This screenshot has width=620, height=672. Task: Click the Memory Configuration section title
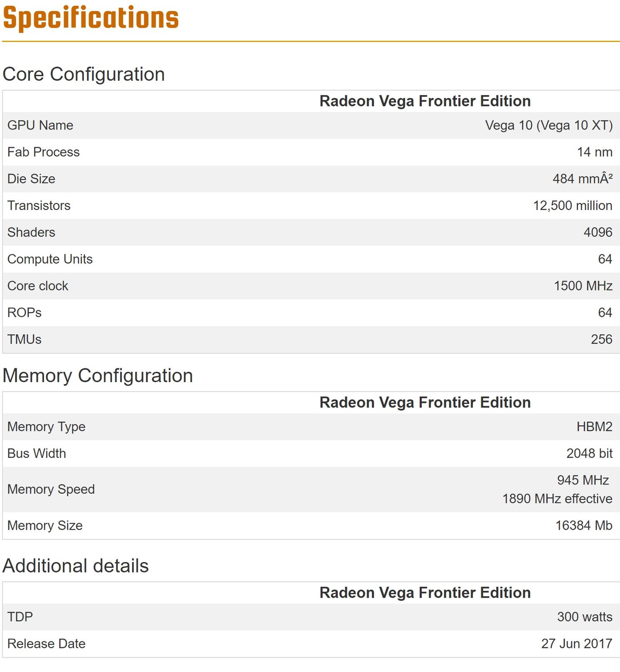click(x=98, y=376)
